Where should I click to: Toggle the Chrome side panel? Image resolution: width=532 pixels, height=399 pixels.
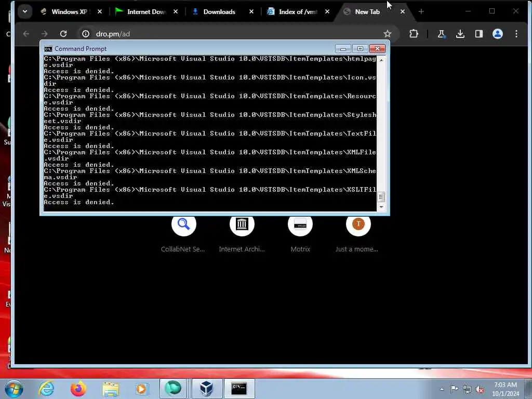click(x=478, y=34)
